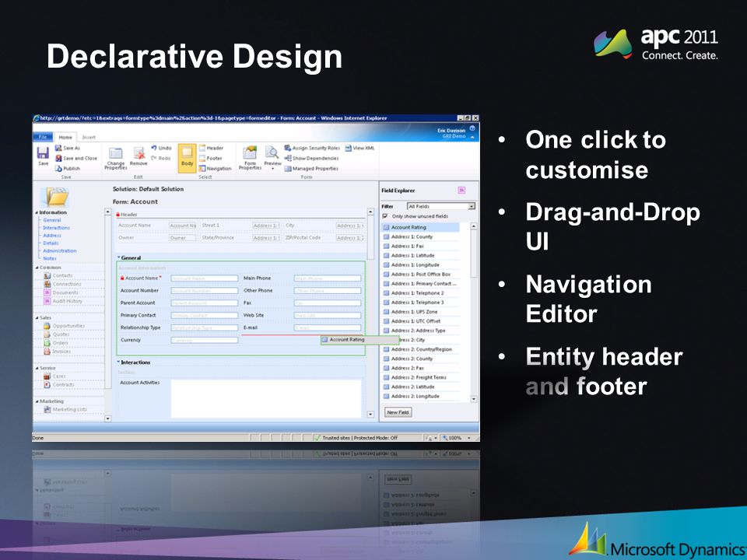Click the help icon by user name

tap(472, 128)
